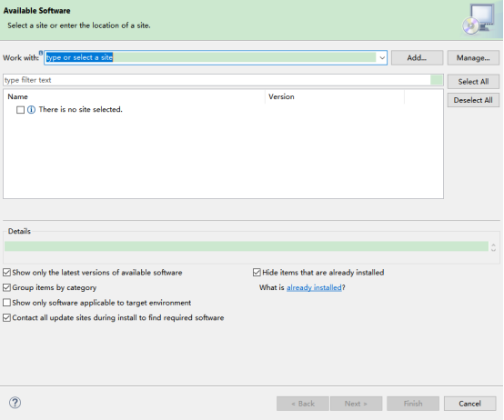The width and height of the screenshot is (504, 420).
Task: Enable 'Show only software applicable to target environment'
Action: 6,303
